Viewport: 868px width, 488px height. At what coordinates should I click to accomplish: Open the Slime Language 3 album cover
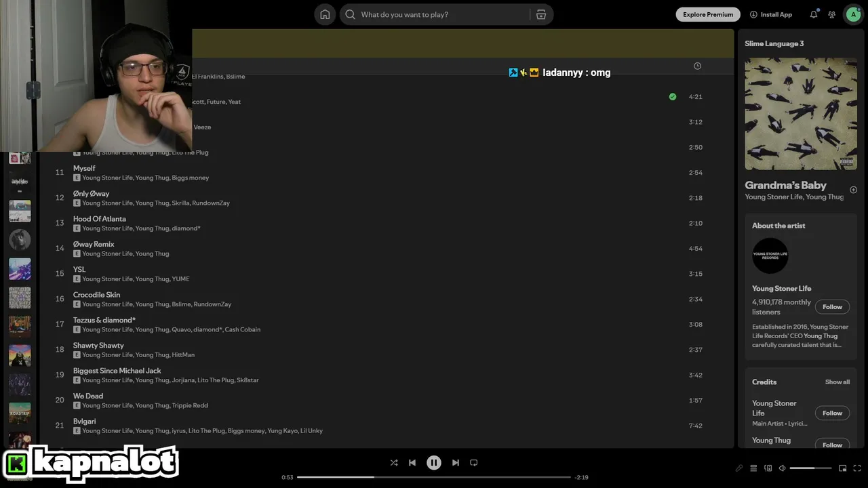coord(801,114)
